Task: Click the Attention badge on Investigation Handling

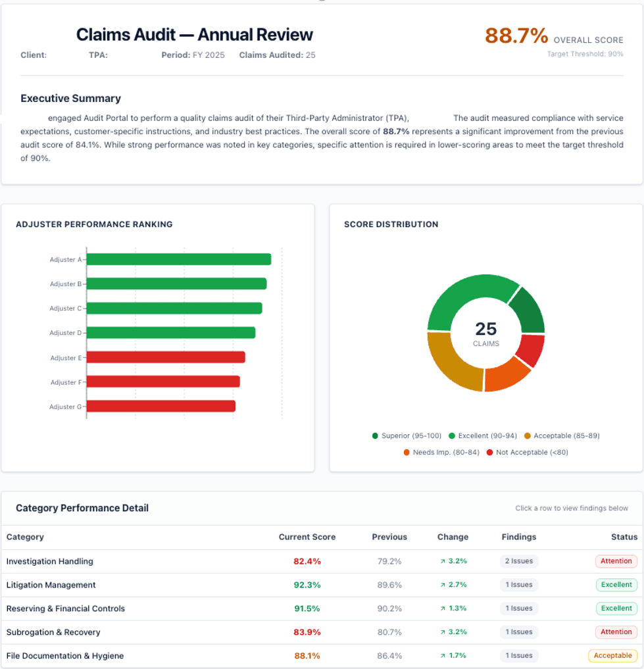Action: tap(616, 561)
